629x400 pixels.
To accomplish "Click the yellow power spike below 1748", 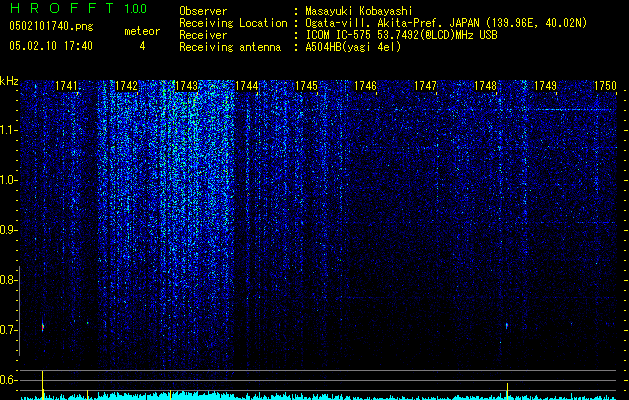I will tap(507, 391).
